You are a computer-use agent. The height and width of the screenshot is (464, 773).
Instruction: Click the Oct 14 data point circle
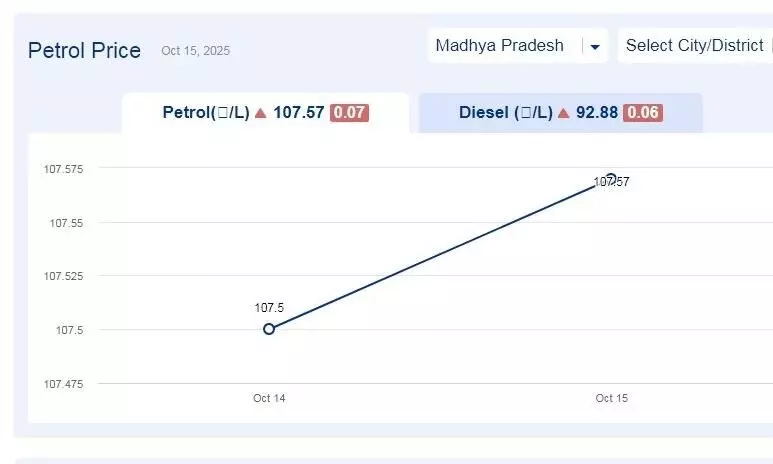(x=269, y=329)
